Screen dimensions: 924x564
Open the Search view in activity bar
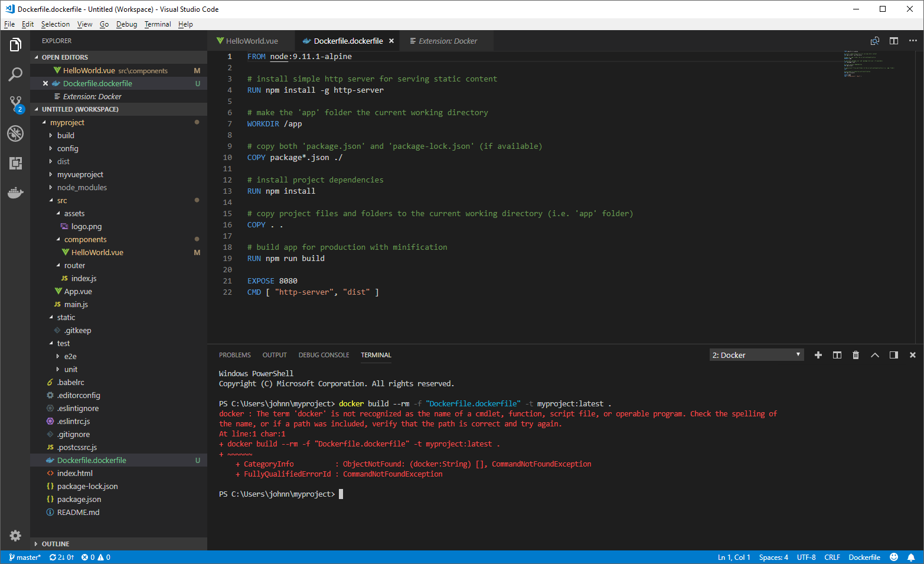[15, 74]
